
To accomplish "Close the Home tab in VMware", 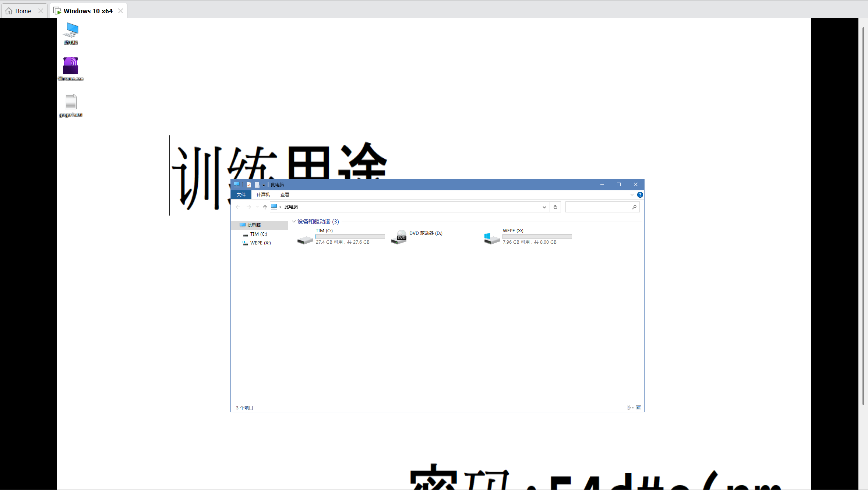I will click(x=41, y=11).
